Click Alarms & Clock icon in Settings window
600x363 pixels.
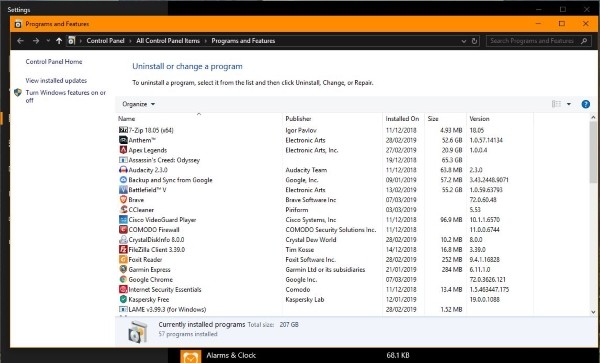tap(190, 356)
